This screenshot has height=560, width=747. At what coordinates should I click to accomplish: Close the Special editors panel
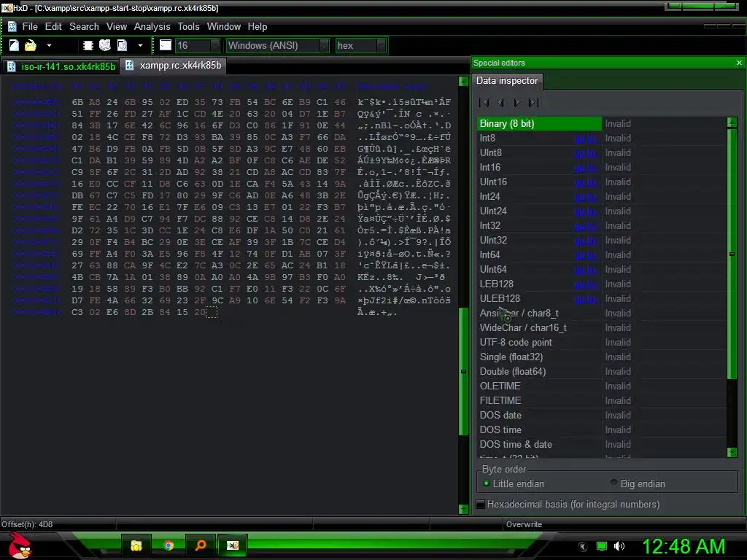tap(739, 63)
